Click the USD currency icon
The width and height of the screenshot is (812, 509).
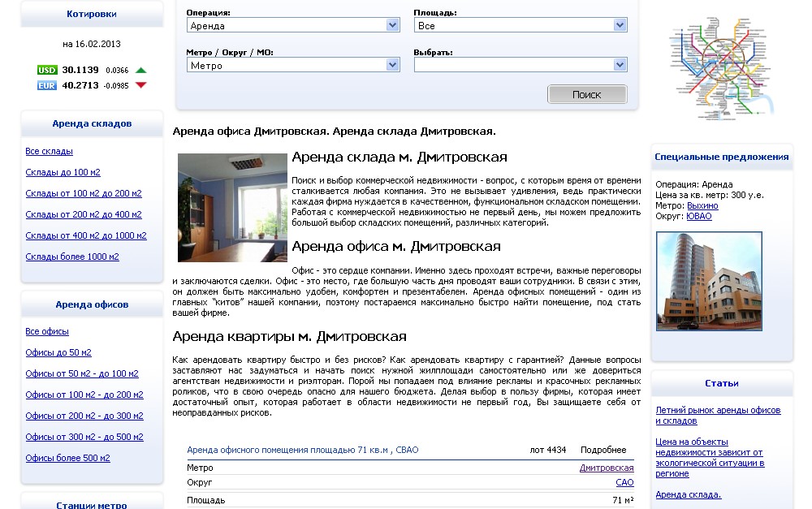point(47,70)
